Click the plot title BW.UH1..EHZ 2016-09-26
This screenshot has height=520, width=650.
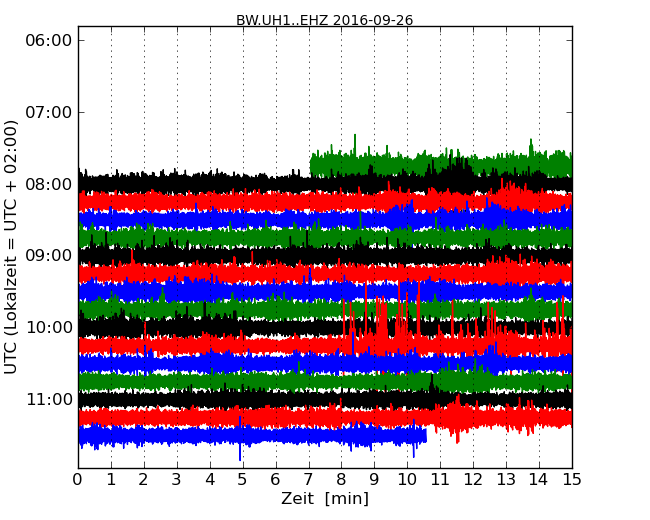tap(324, 20)
